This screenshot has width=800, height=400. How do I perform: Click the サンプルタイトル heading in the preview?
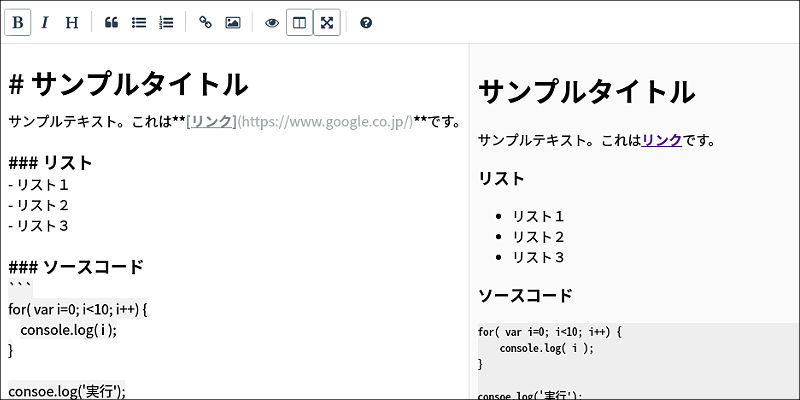pos(587,92)
